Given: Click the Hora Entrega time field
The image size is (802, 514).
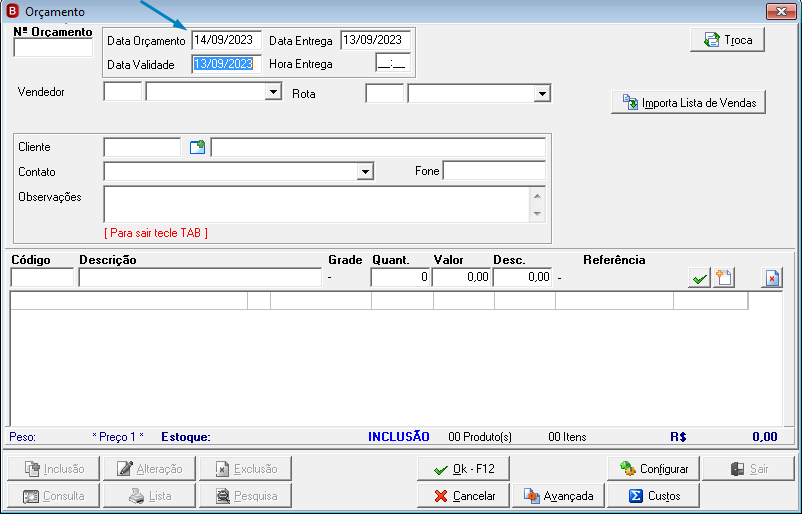Looking at the screenshot, I should click(393, 63).
